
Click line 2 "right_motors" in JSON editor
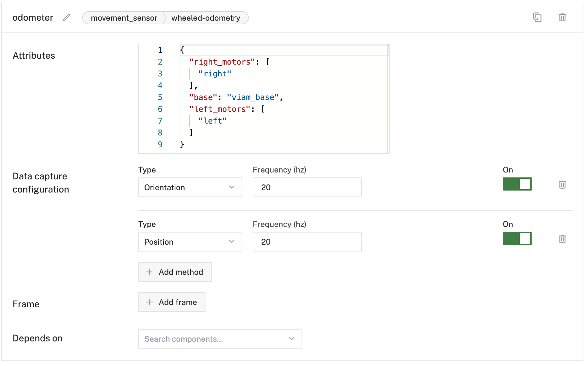click(x=222, y=62)
